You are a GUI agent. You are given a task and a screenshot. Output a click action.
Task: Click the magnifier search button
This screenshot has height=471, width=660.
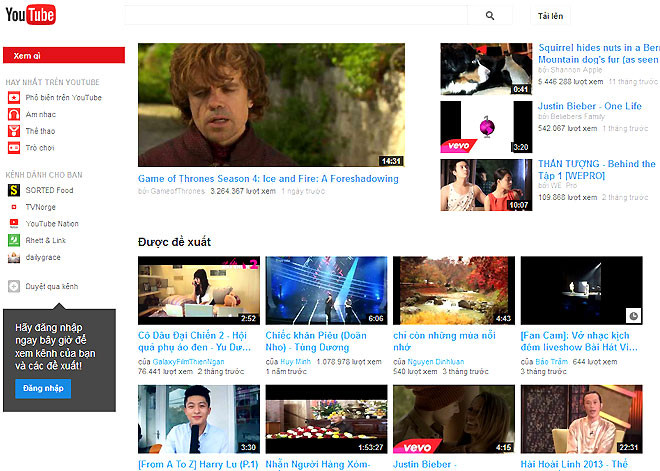(490, 16)
